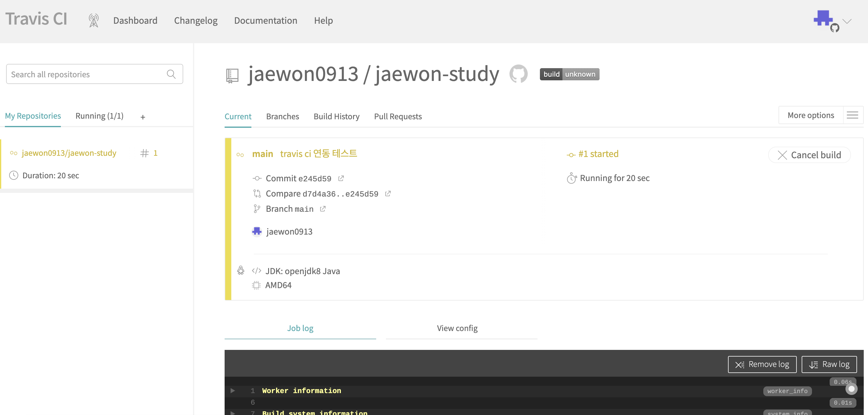Click the plus icon to add repository
868x415 pixels.
143,117
